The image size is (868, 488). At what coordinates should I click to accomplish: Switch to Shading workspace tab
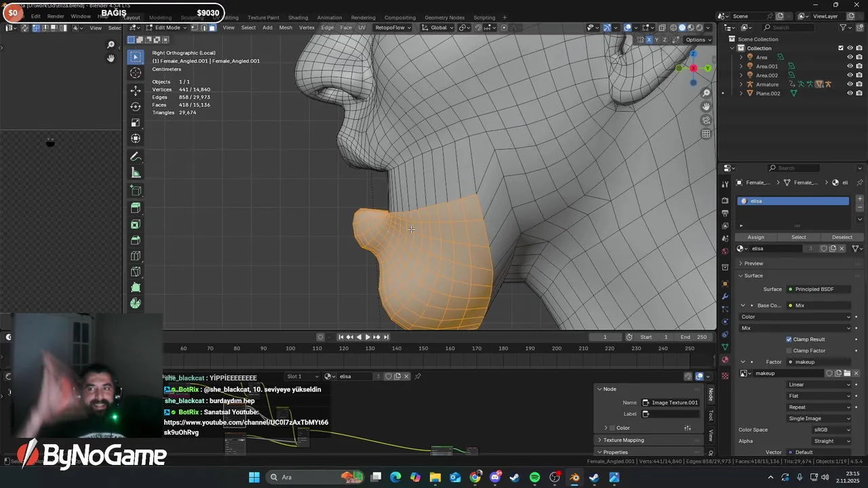[298, 18]
